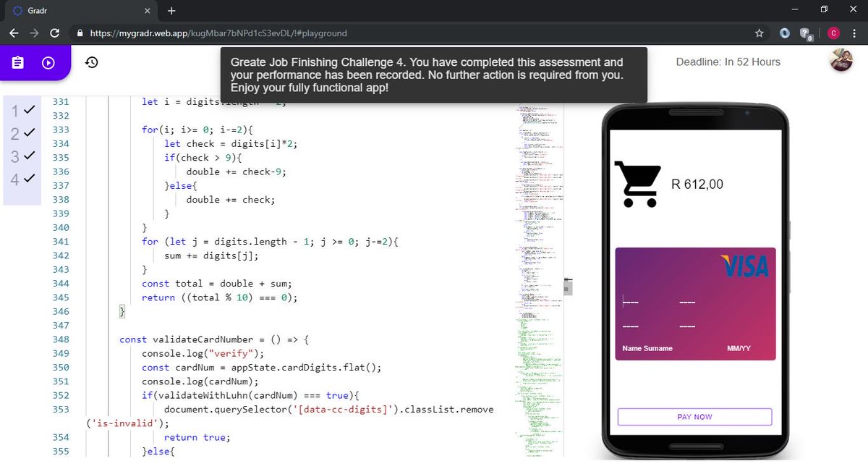Open code history clock icon
The image size is (868, 469).
91,62
